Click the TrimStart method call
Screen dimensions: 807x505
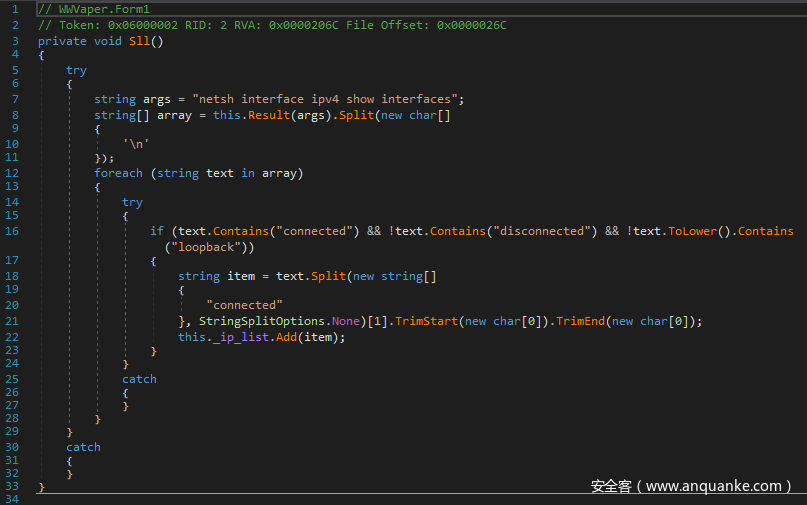point(426,321)
